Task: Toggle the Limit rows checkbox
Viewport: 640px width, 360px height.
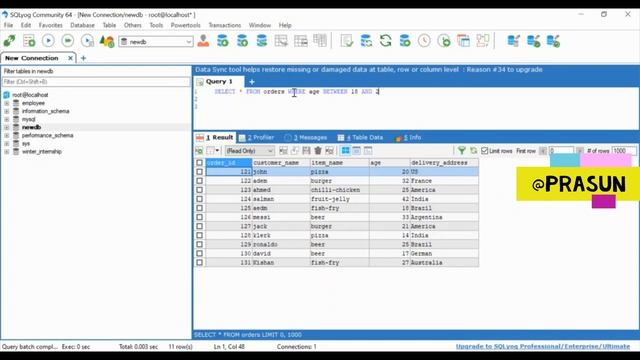Action: [x=484, y=151]
